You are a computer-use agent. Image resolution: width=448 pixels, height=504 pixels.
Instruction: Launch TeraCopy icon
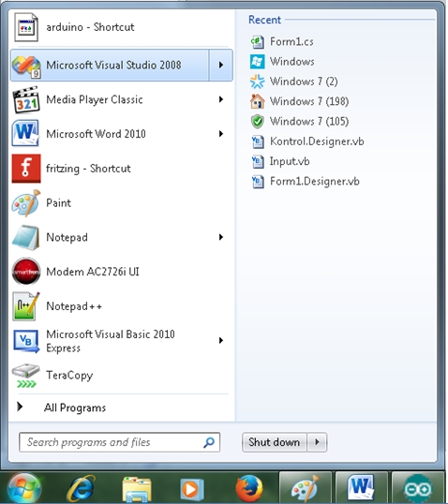(x=26, y=376)
